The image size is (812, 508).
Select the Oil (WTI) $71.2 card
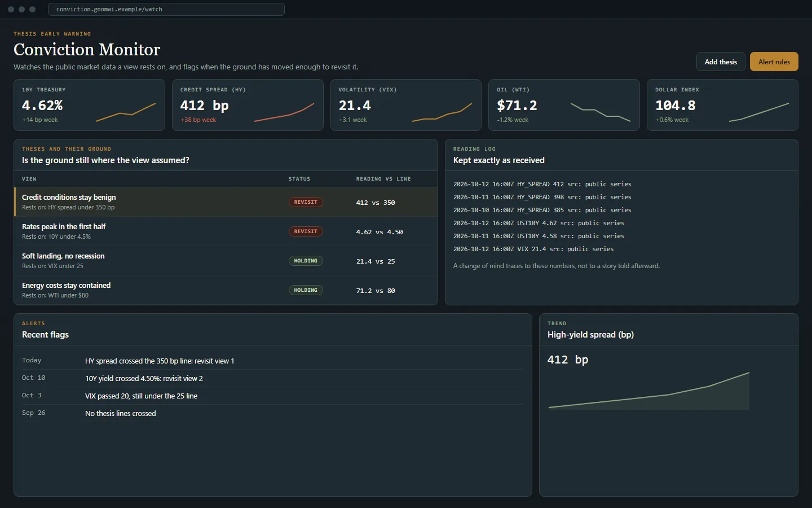pyautogui.click(x=564, y=105)
